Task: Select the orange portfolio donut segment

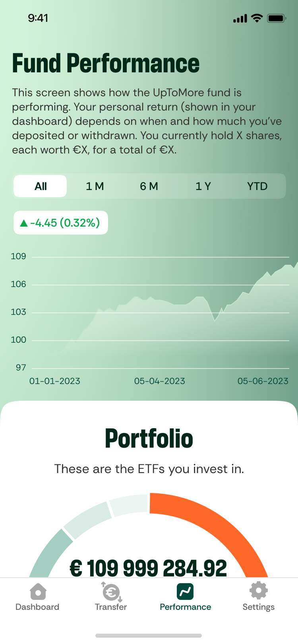Action: coord(223,525)
